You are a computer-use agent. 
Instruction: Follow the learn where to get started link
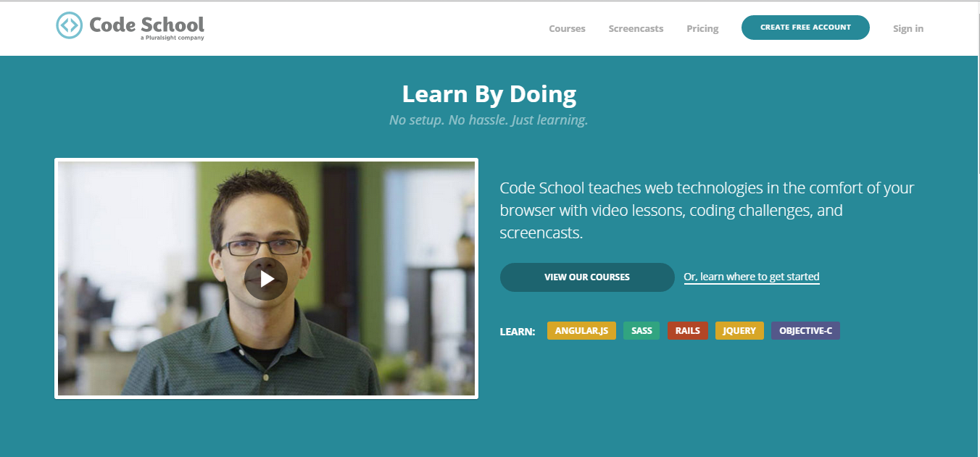coord(752,277)
